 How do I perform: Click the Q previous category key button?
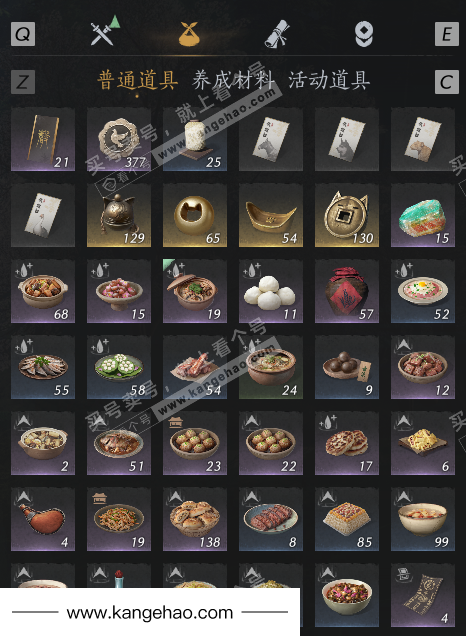click(x=23, y=34)
